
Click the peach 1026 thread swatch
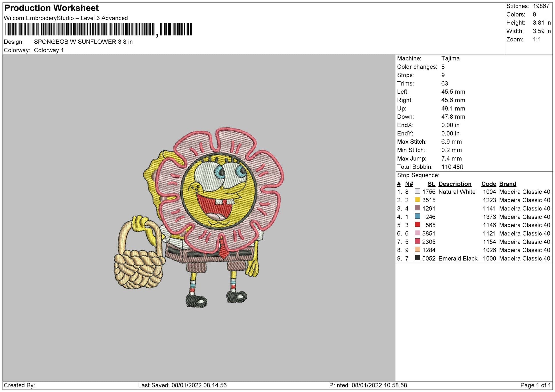pyautogui.click(x=418, y=249)
